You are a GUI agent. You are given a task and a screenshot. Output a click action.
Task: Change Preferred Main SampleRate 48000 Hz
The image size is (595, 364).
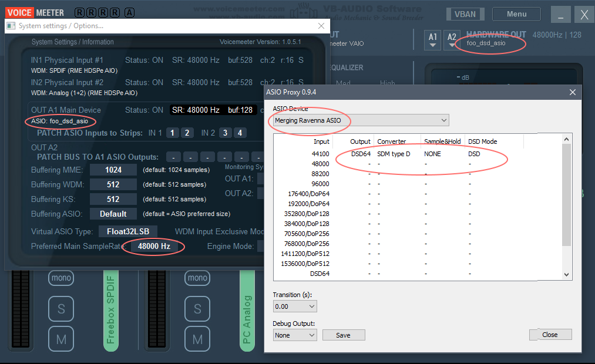pos(154,247)
